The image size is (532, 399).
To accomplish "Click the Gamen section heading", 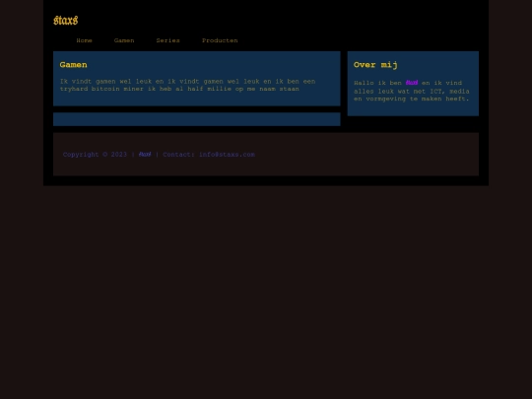I will pos(73,65).
